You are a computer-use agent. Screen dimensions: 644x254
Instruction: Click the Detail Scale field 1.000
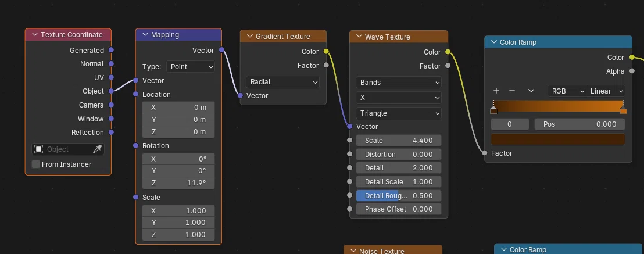coord(398,182)
